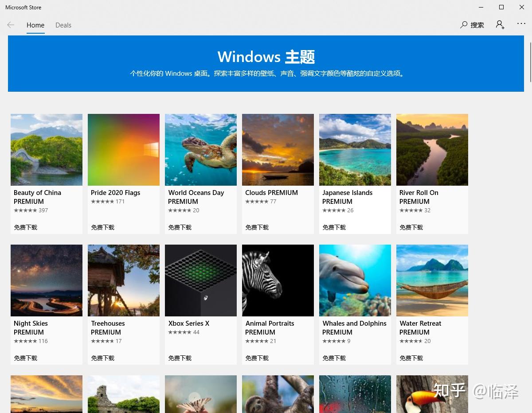The width and height of the screenshot is (532, 413).
Task: Open the rainy glass theme thumbnail
Action: pyautogui.click(x=355, y=394)
